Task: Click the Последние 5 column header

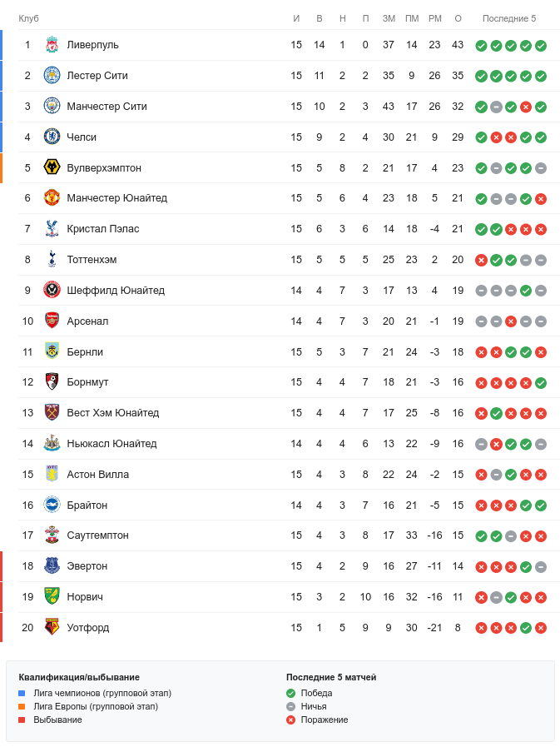Action: tap(509, 18)
